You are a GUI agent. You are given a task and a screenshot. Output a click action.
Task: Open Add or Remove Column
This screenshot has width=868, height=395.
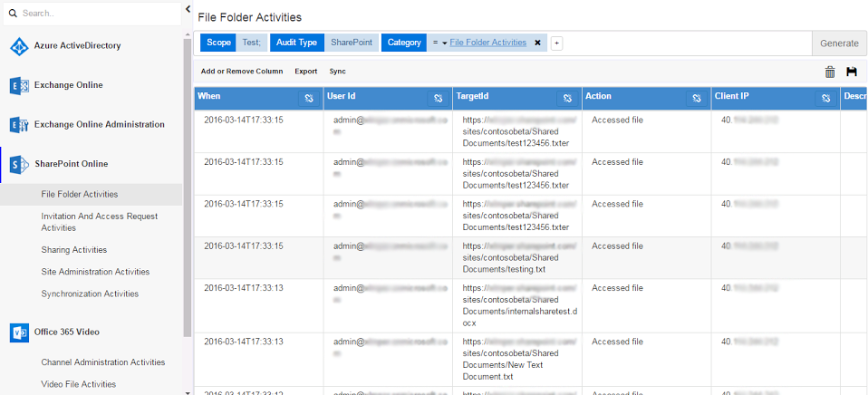click(x=242, y=72)
